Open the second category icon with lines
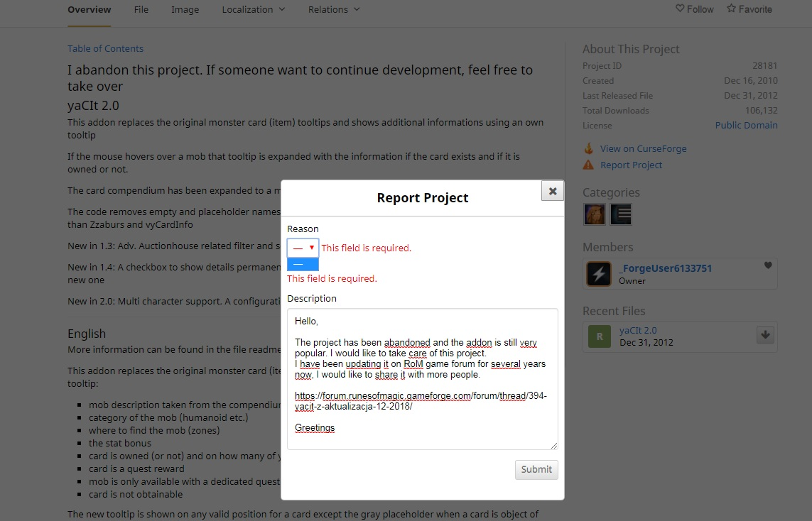 621,214
